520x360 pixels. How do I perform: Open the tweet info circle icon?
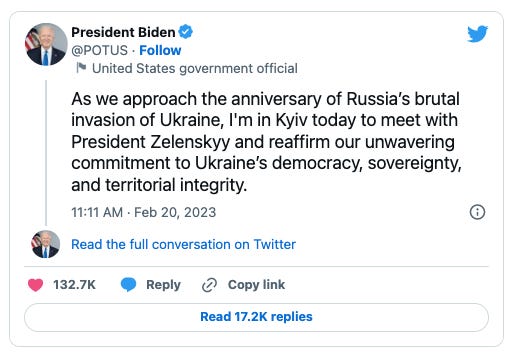(477, 212)
